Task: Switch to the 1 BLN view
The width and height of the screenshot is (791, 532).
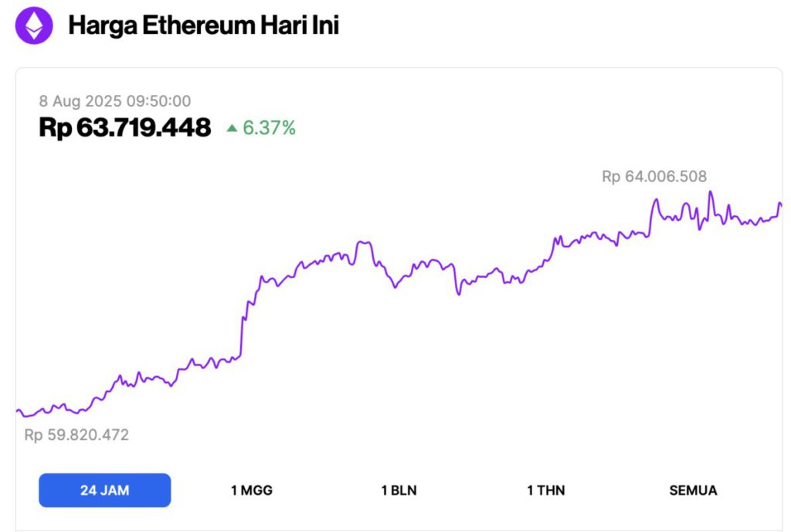Action: click(x=399, y=490)
